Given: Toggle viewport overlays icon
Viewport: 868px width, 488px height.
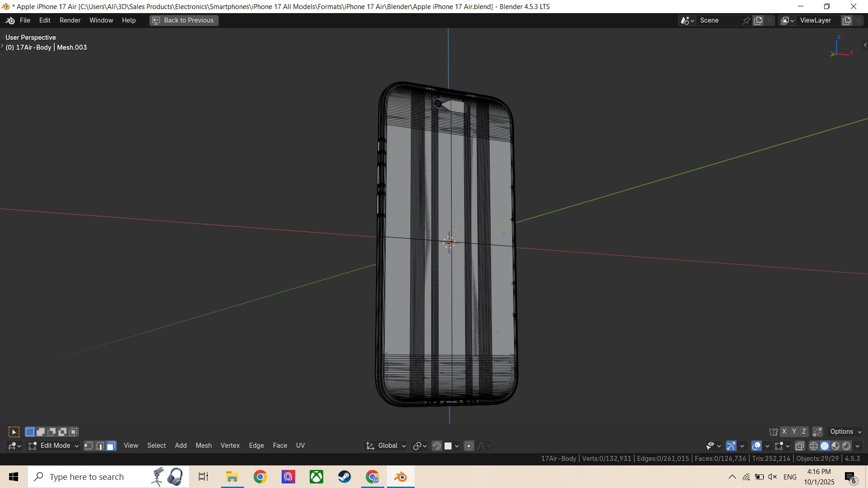Looking at the screenshot, I should (756, 446).
